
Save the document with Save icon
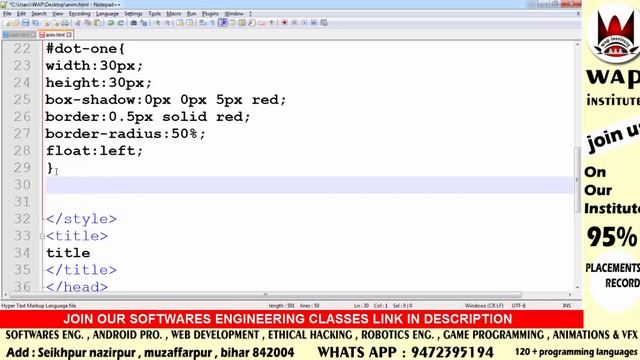pyautogui.click(x=25, y=23)
